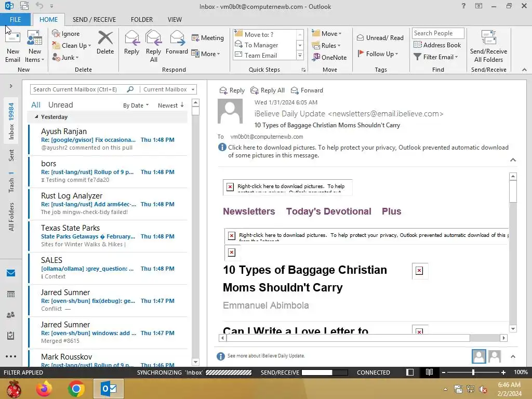
Task: Open the Trash folder in sidebar
Action: tap(11, 182)
